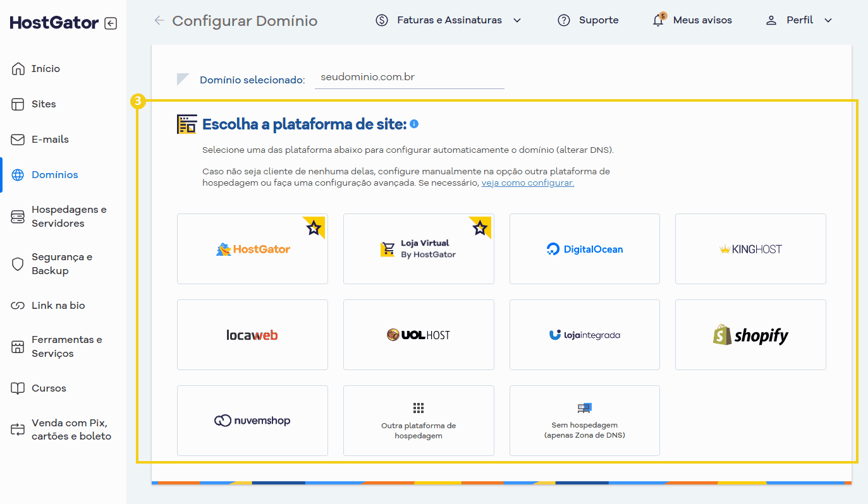Expand the Perfil dropdown chevron
This screenshot has height=504, width=868.
tap(828, 20)
